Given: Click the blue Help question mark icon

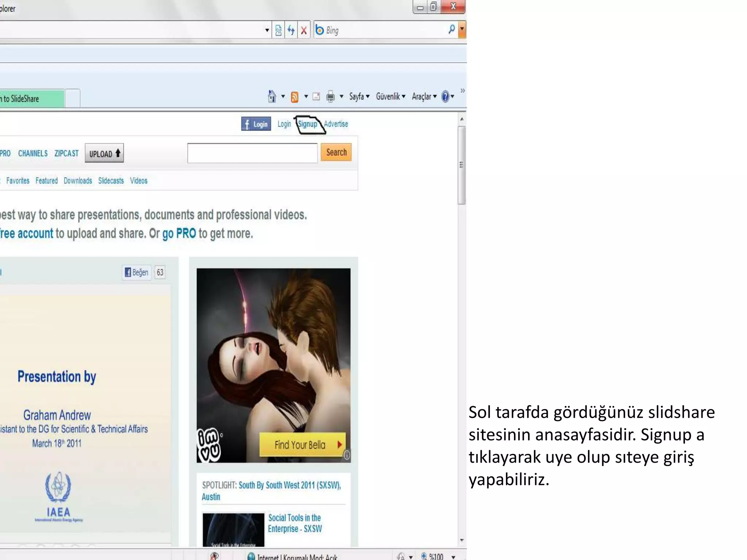Looking at the screenshot, I should tap(445, 96).
